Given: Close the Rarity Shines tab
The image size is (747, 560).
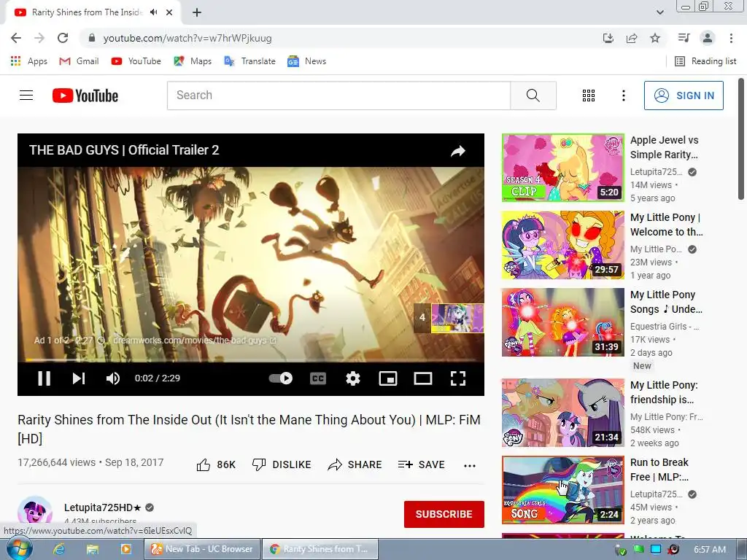Looking at the screenshot, I should coord(169,12).
